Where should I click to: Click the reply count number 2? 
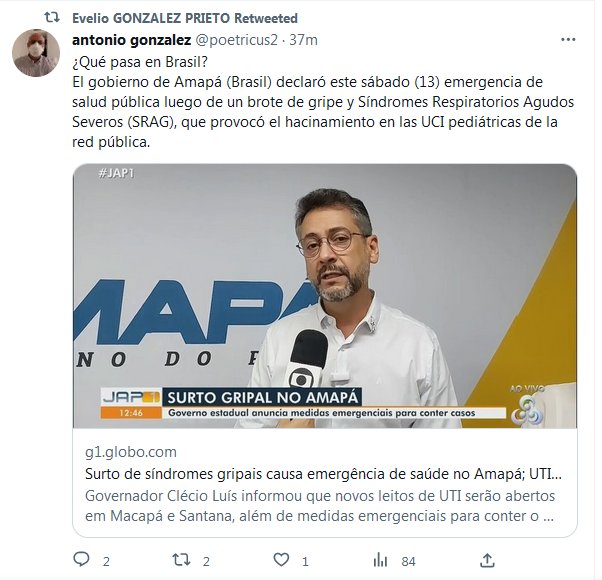[x=106, y=562]
